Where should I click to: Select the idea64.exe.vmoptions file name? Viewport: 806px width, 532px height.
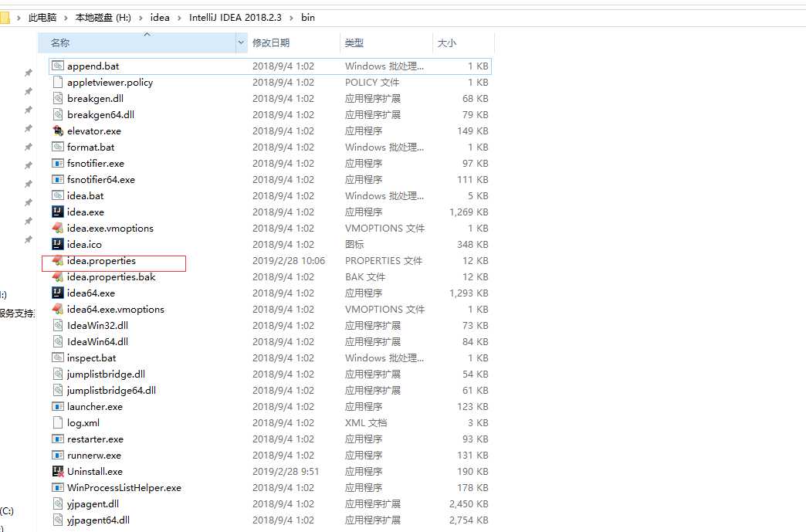(116, 310)
